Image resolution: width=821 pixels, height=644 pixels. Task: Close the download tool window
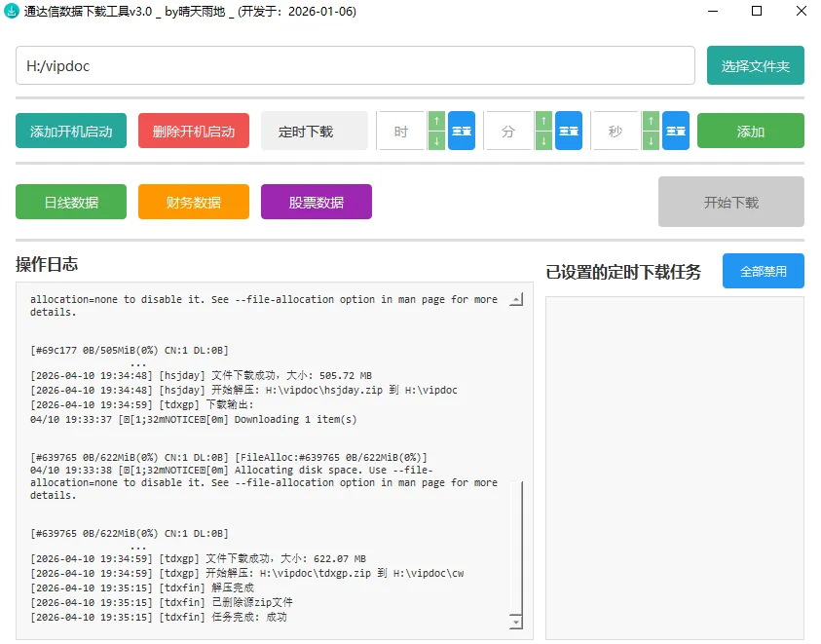click(802, 11)
